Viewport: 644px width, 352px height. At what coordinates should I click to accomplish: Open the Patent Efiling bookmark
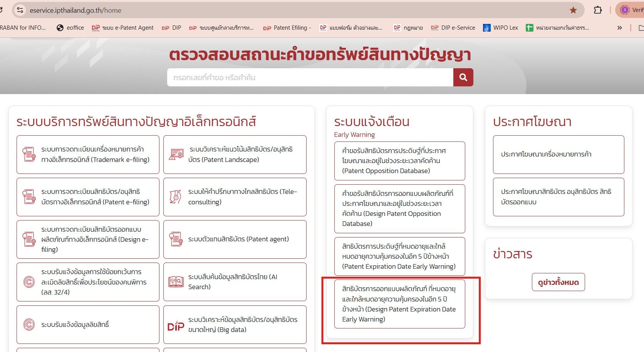tap(287, 28)
